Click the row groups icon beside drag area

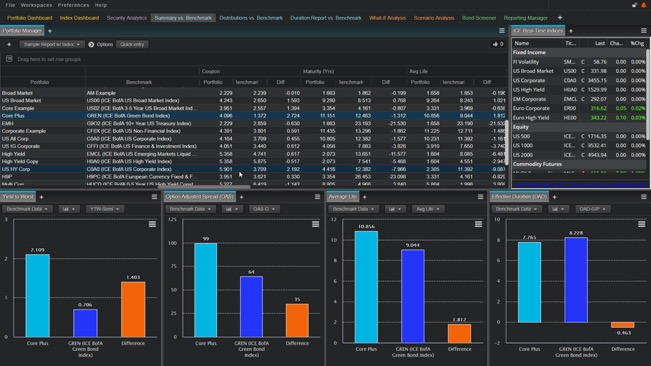(x=9, y=59)
